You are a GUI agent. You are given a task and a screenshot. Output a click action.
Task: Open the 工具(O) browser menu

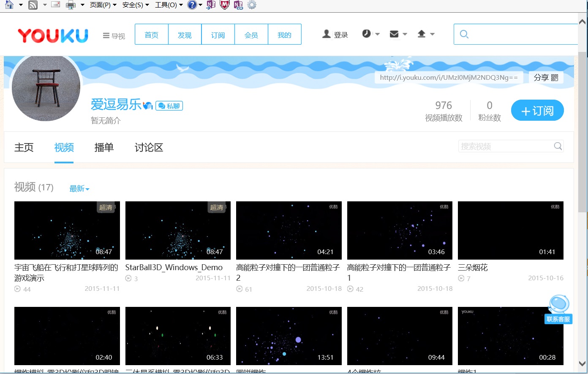(169, 5)
